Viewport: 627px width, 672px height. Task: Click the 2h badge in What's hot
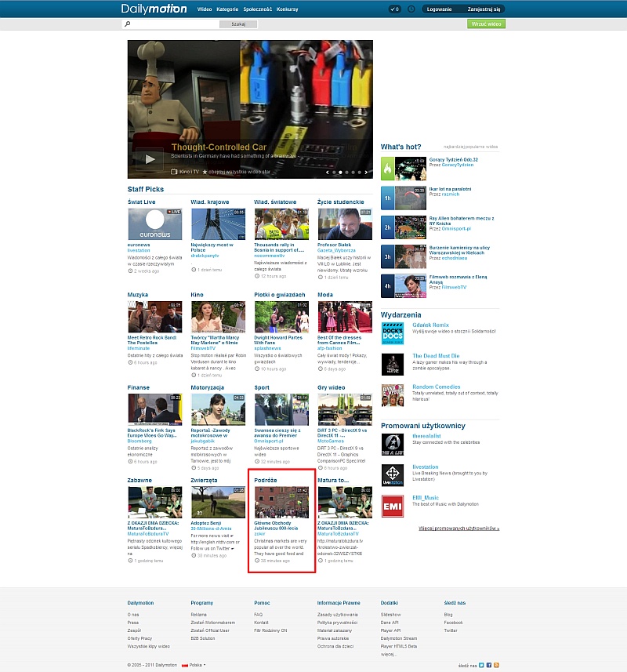point(387,227)
